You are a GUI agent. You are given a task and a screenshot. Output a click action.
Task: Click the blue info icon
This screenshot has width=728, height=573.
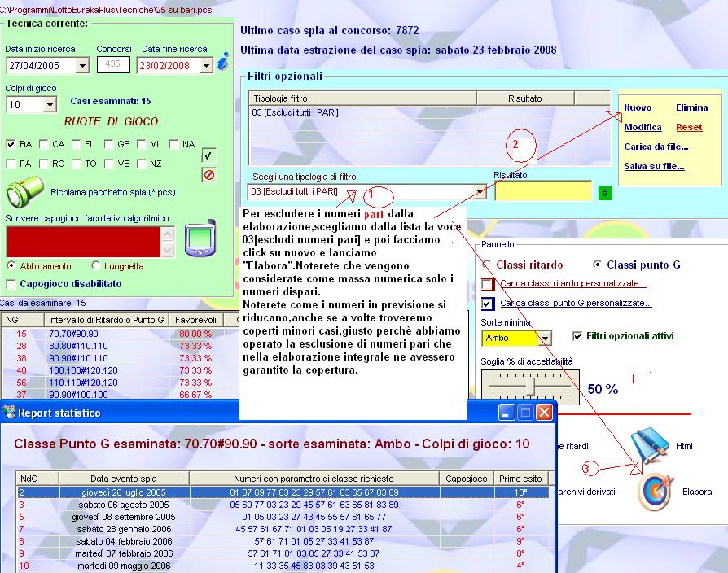224,62
